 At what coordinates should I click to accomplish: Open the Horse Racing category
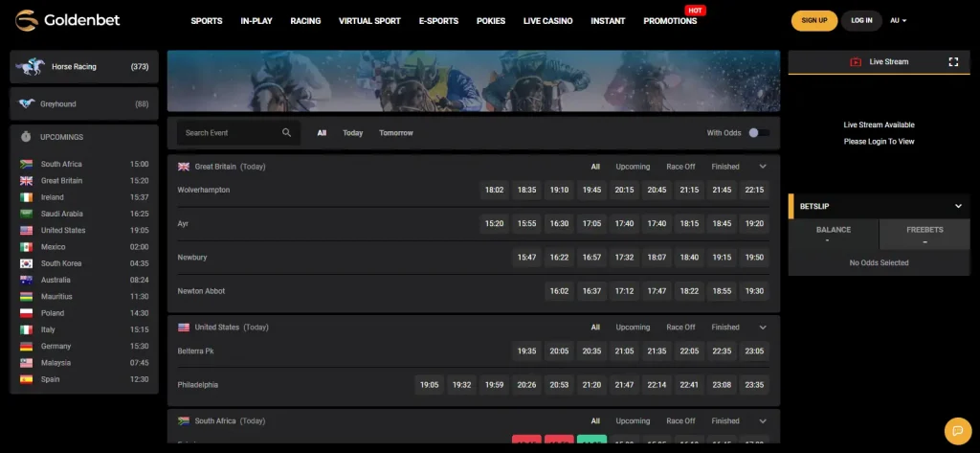point(84,66)
